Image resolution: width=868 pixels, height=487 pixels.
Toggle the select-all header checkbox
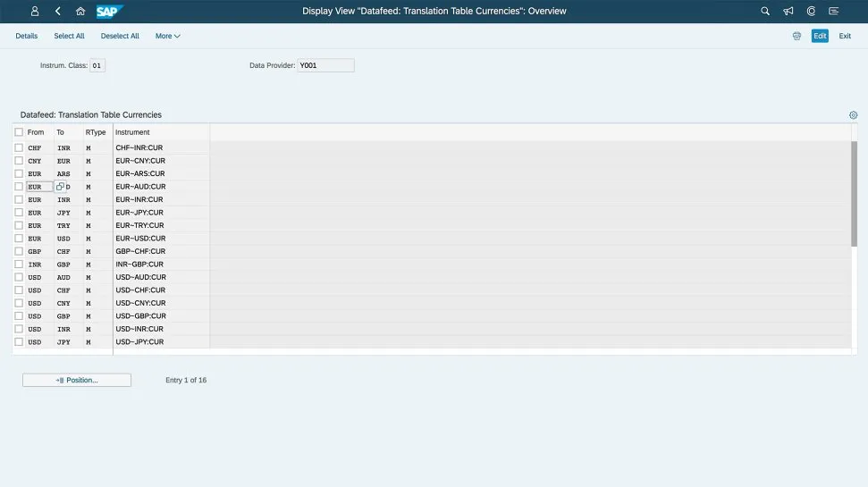pyautogui.click(x=19, y=132)
